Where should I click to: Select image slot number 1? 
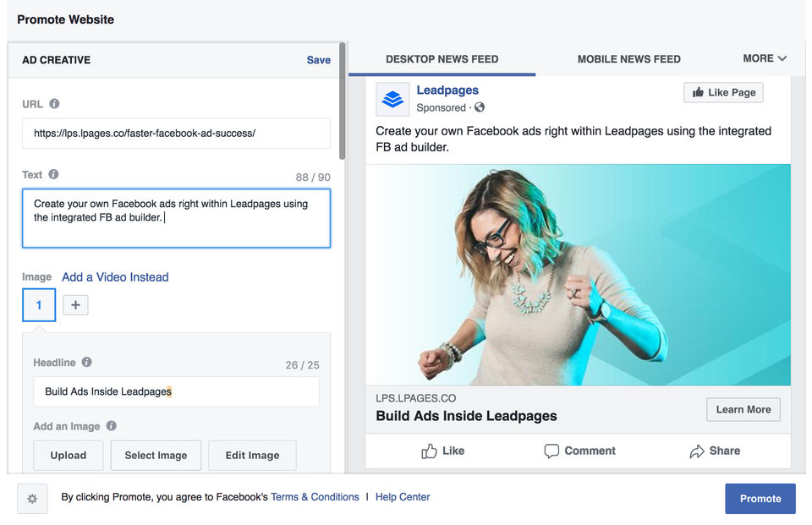click(39, 305)
